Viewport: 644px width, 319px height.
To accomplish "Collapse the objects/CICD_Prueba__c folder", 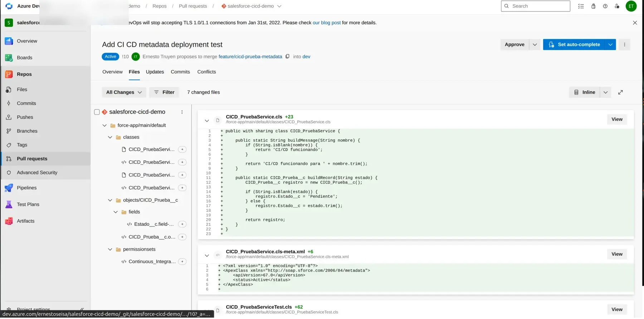I will pyautogui.click(x=110, y=200).
